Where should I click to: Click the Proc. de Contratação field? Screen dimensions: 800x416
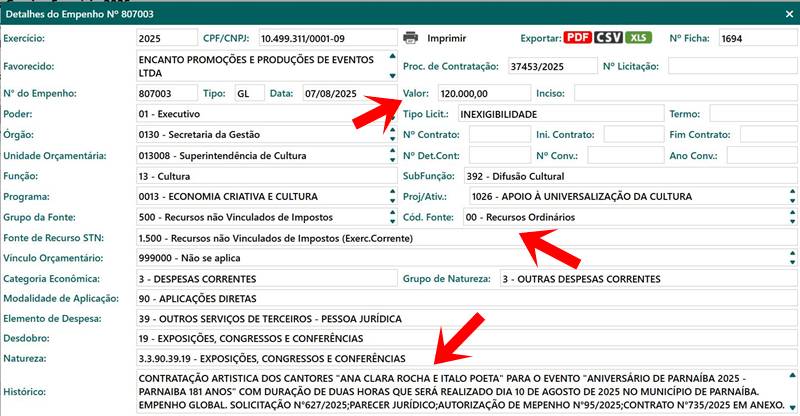[x=548, y=66]
